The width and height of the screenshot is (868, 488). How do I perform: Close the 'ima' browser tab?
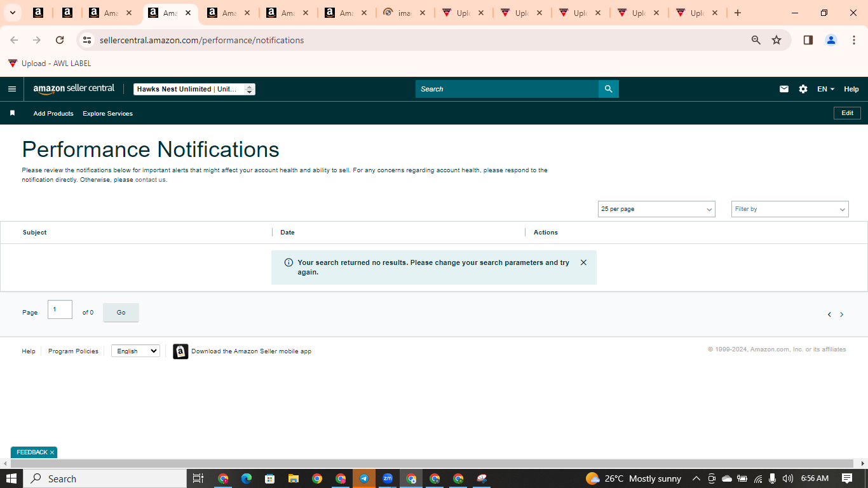tap(423, 13)
